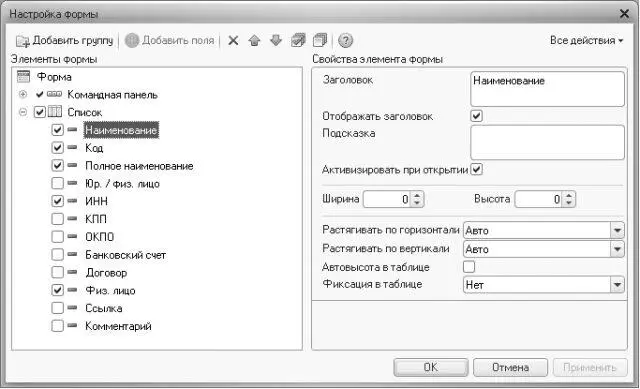640x389 pixels.
Task: Toggle the Список checkbox
Action: tap(40, 112)
